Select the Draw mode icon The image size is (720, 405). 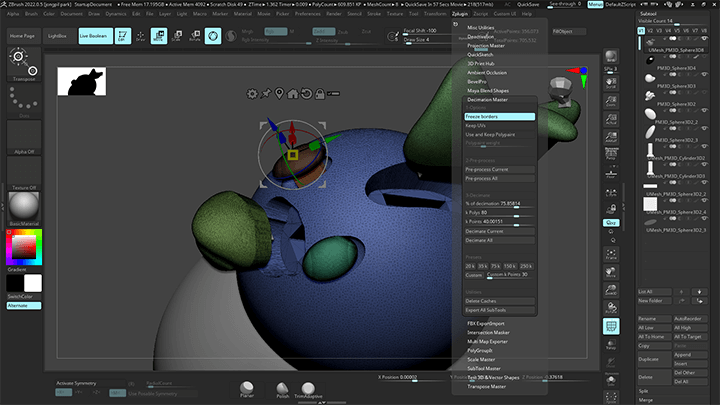[141, 35]
